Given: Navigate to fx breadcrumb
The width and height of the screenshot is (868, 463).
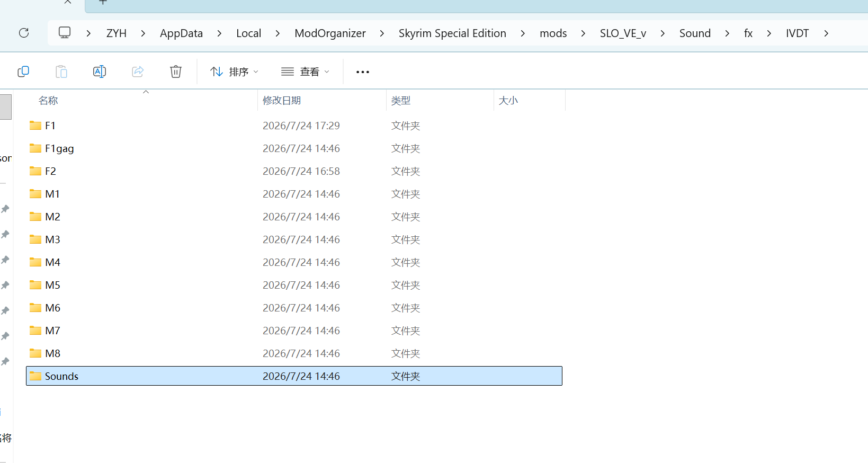Looking at the screenshot, I should [748, 33].
